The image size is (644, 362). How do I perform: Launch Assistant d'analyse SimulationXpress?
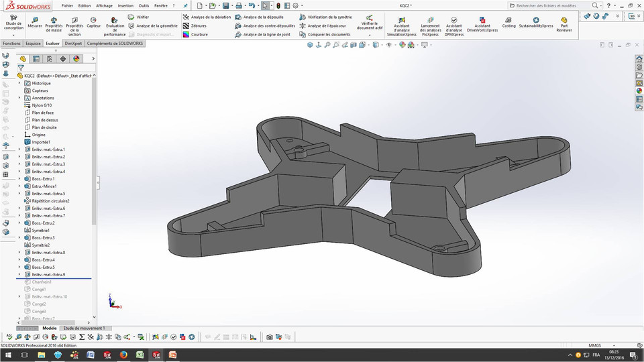click(x=401, y=23)
